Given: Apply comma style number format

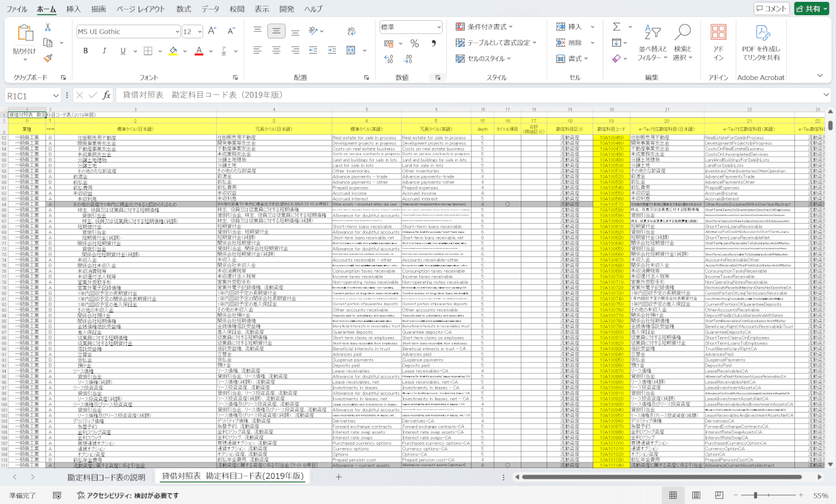Looking at the screenshot, I should 433,43.
